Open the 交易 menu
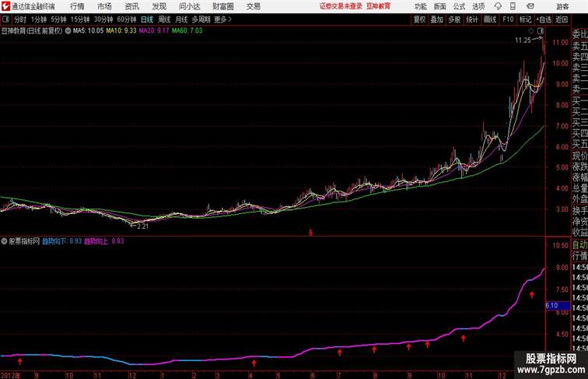This screenshot has height=379, width=588. tap(253, 6)
